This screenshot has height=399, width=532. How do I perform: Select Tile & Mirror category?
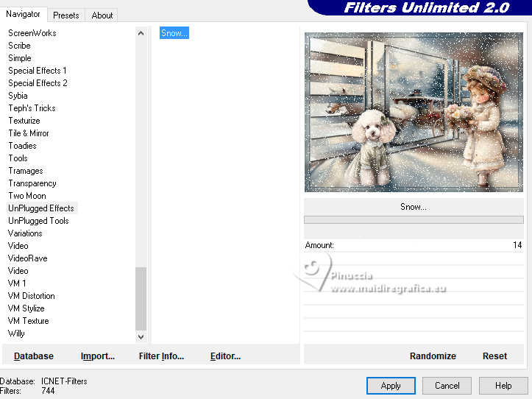click(29, 133)
